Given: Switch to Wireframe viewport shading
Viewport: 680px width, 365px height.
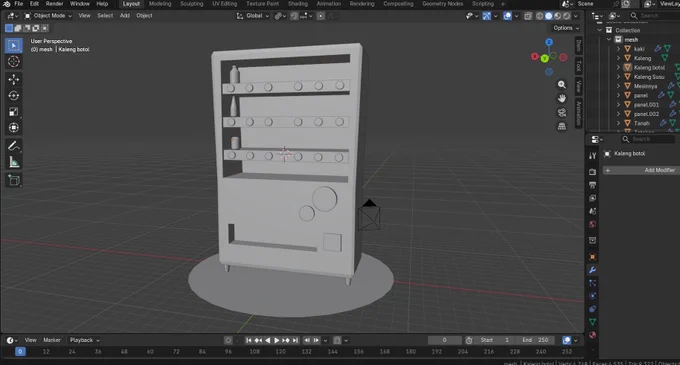Looking at the screenshot, I should 539,16.
